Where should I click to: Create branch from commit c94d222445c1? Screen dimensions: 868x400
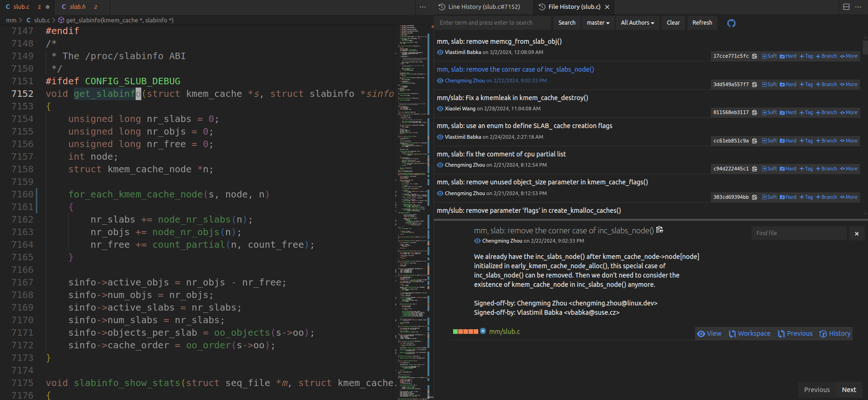826,169
